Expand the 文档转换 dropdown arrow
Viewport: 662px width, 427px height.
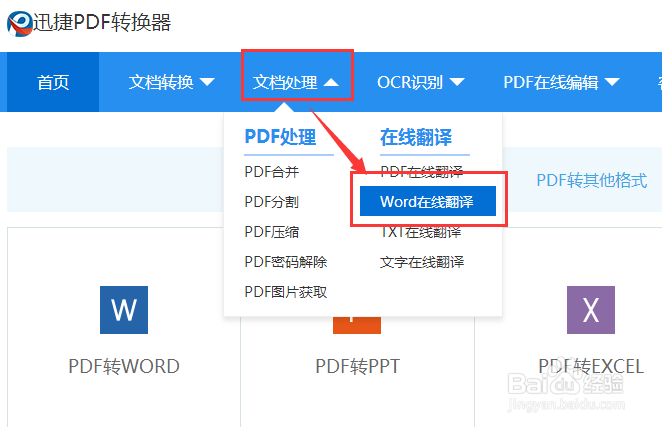pos(207,82)
